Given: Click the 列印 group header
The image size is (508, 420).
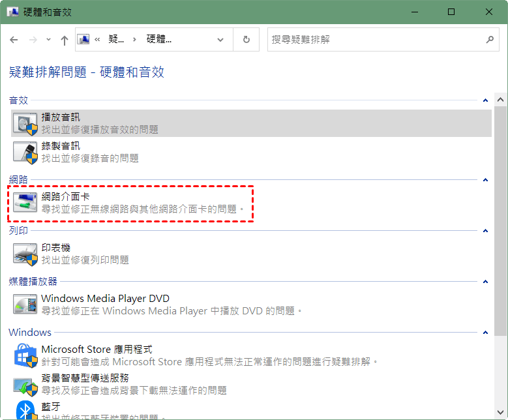Looking at the screenshot, I should tap(18, 231).
